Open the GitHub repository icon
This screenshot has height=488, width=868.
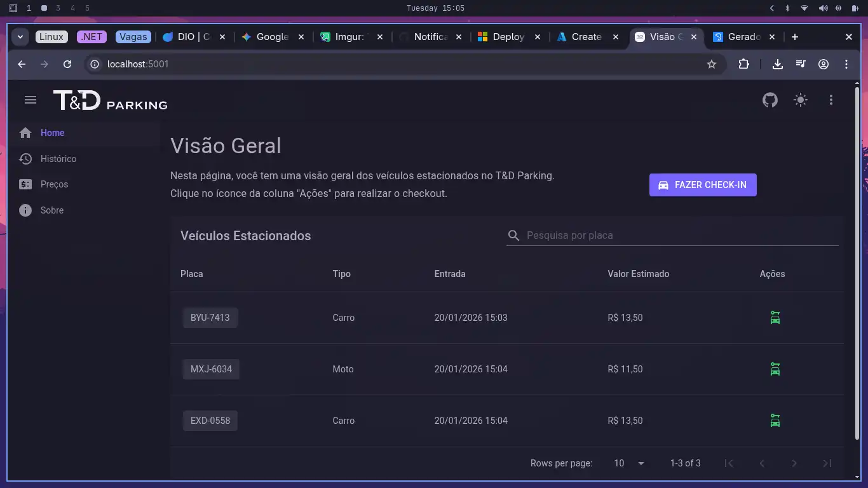[770, 100]
